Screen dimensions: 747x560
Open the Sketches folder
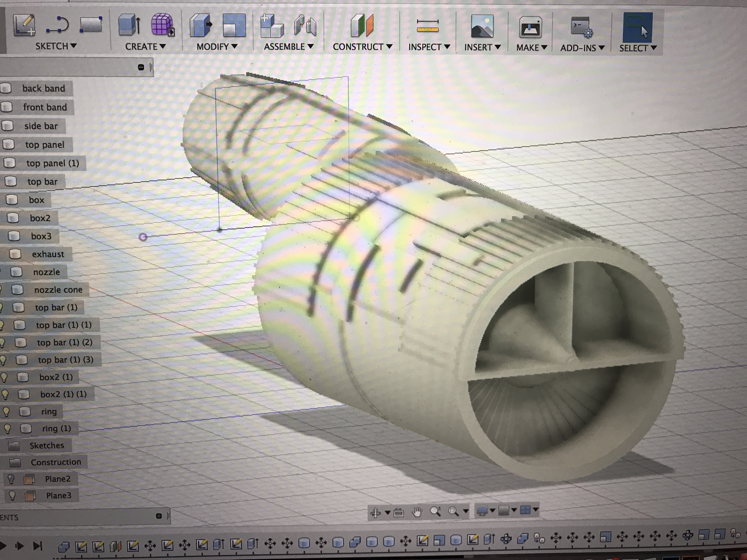47,445
